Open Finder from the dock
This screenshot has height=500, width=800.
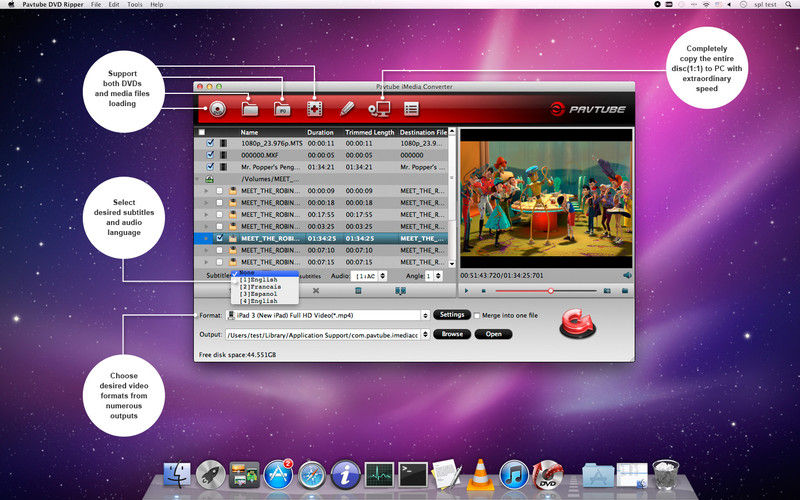pos(177,474)
